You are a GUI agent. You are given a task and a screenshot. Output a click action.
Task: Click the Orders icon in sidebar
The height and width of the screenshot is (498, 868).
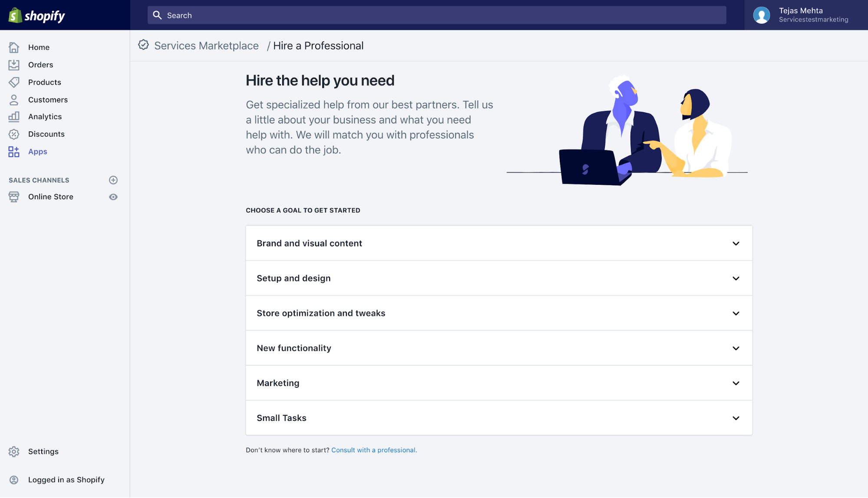(x=14, y=64)
